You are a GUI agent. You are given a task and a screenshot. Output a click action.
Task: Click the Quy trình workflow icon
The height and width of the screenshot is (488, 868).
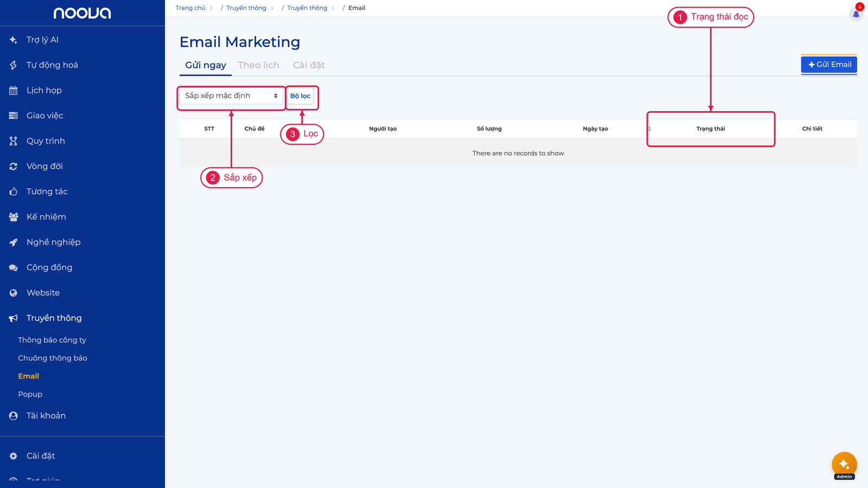point(14,141)
